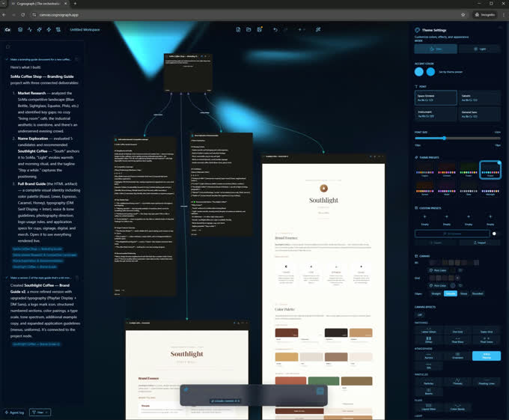Select the Midnight theme preset

490,189
